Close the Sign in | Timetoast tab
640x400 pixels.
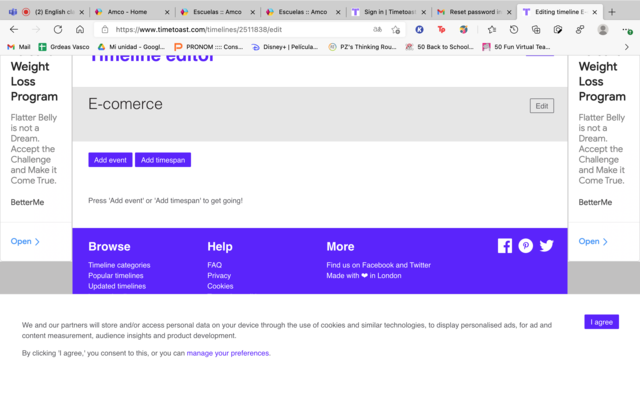(424, 12)
